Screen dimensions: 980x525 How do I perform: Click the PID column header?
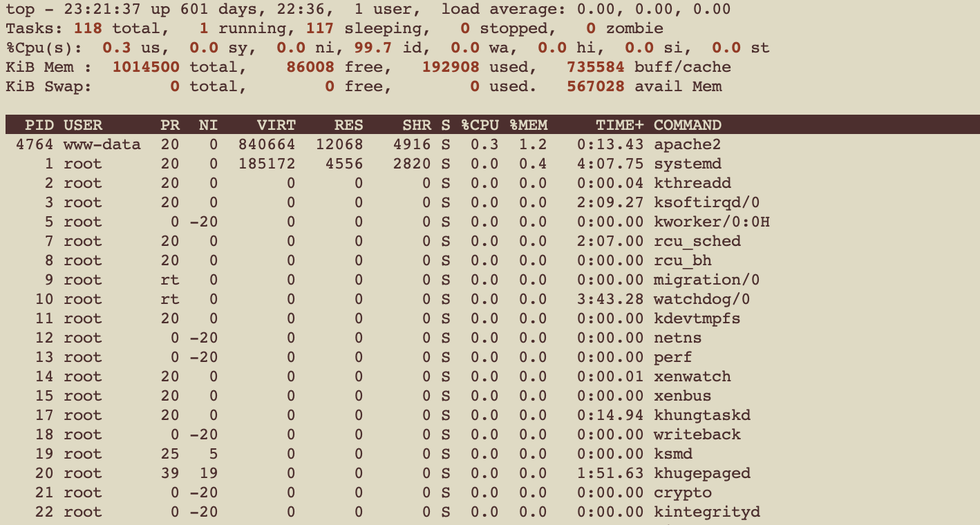click(39, 125)
